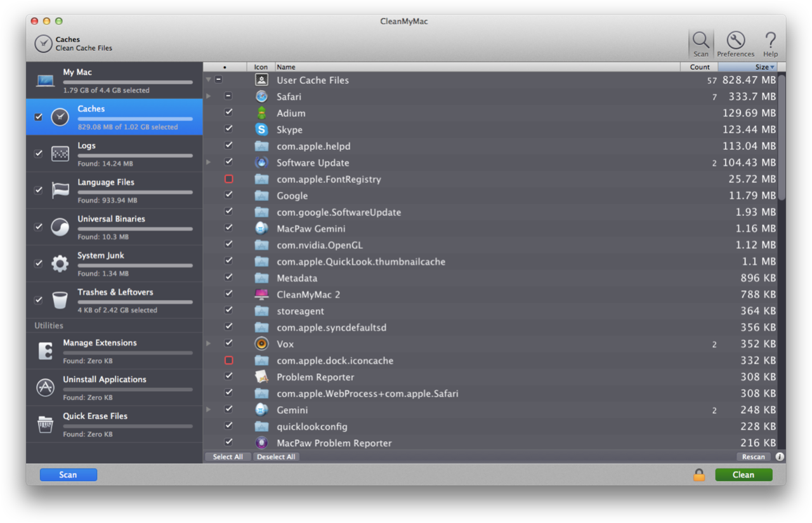Open Quick Erase Files utility
Image resolution: width=812 pixels, height=523 pixels.
click(x=114, y=425)
